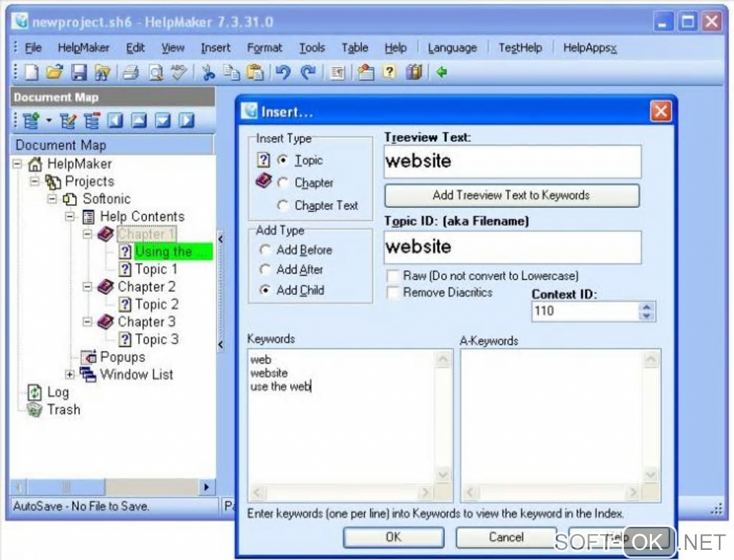Open the TestHelp menu item
734x560 pixels.
pyautogui.click(x=520, y=48)
